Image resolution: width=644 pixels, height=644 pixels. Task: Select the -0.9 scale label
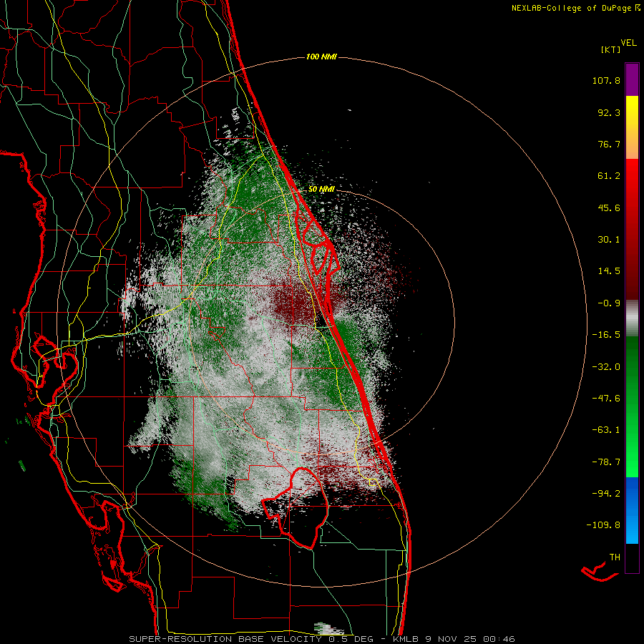pyautogui.click(x=609, y=303)
